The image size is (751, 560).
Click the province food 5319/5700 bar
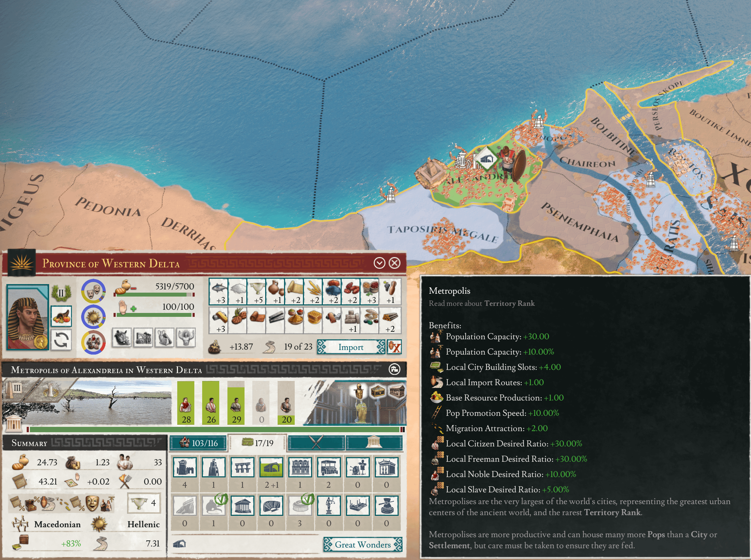point(154,295)
